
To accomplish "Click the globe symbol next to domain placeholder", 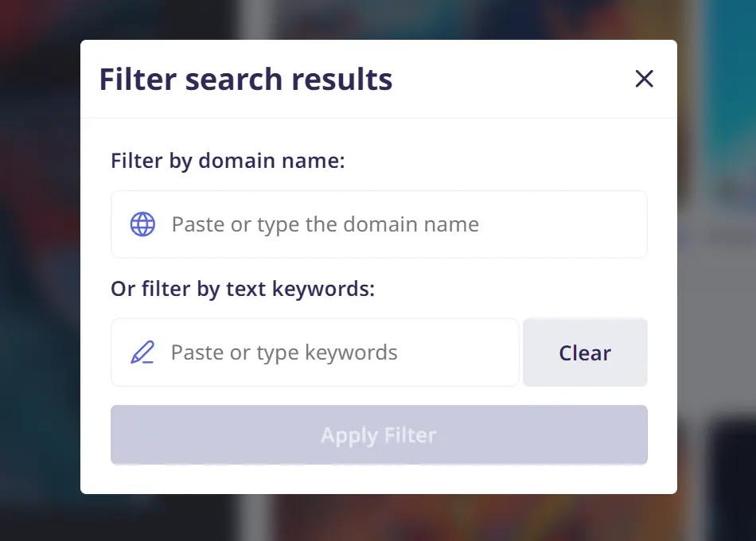I will point(142,224).
